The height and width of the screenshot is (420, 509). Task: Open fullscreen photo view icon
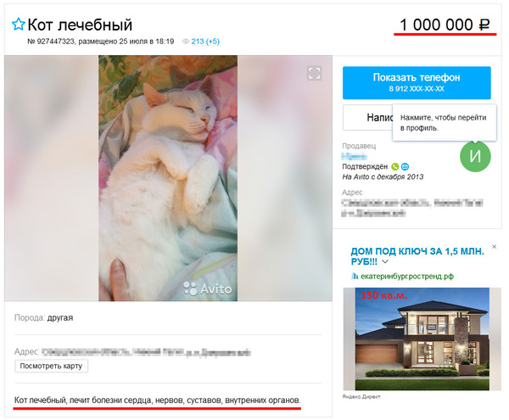[x=314, y=73]
